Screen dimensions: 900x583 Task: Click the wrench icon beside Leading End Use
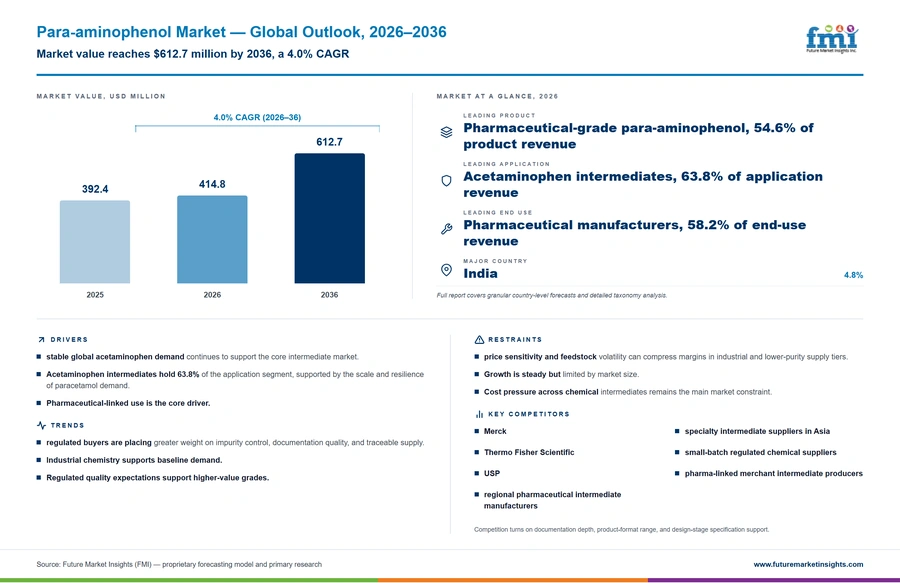[x=446, y=229]
